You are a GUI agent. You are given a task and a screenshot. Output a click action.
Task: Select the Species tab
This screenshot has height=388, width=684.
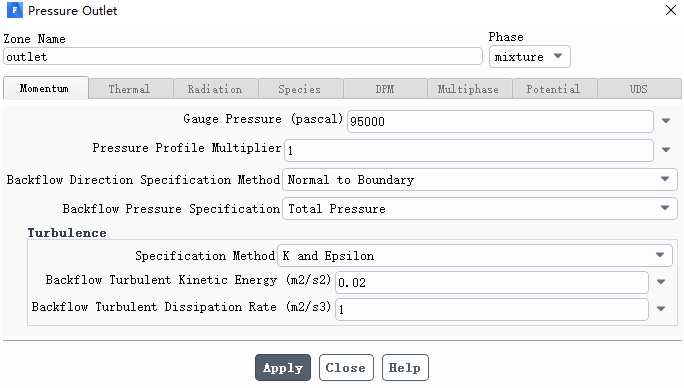click(300, 89)
